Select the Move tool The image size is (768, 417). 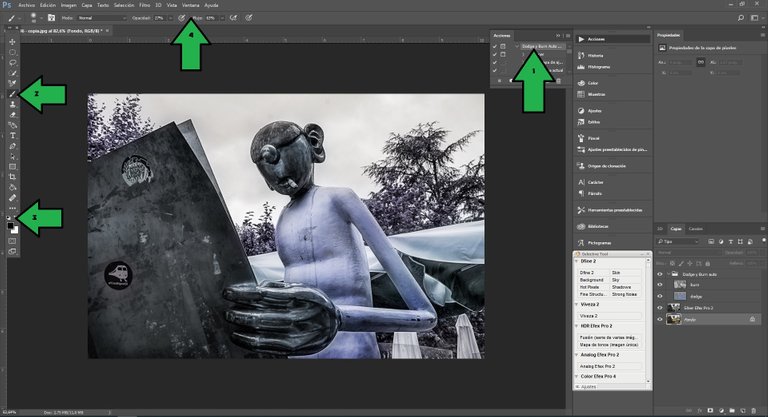12,42
